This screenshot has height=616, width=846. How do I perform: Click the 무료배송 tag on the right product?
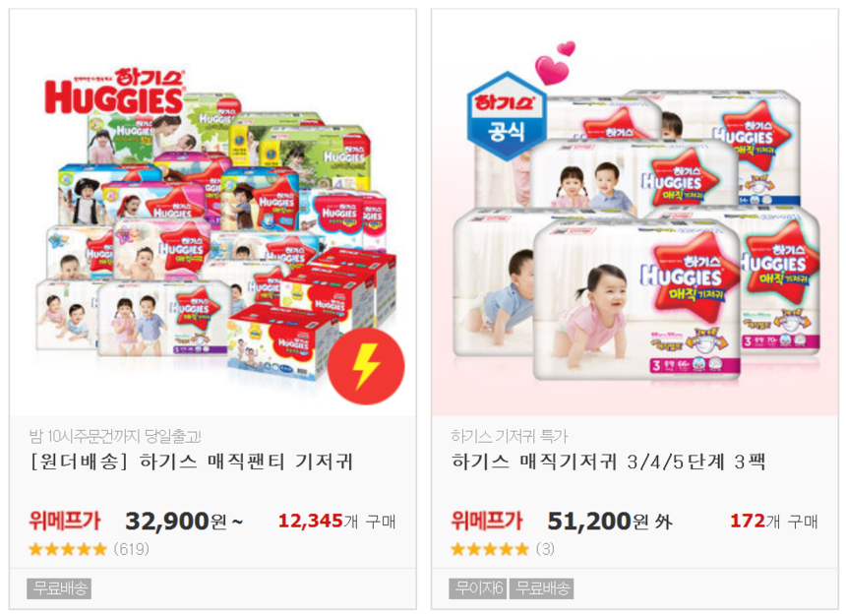[542, 588]
